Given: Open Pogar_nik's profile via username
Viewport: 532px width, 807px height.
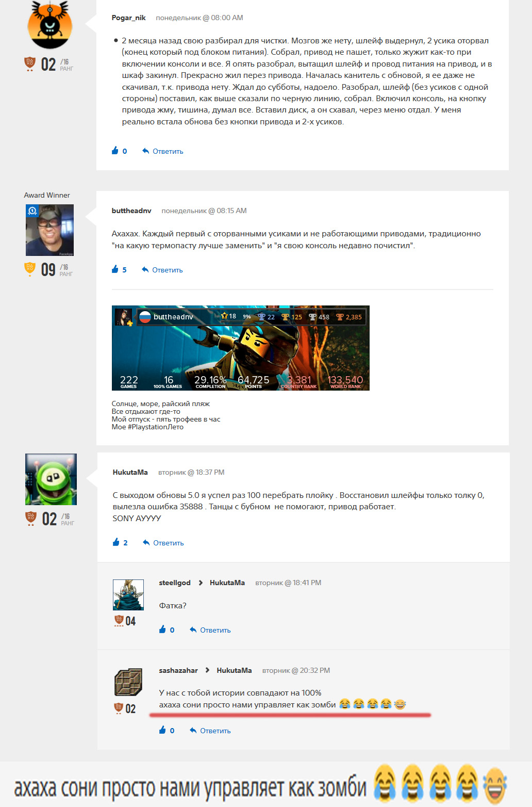Looking at the screenshot, I should pyautogui.click(x=128, y=18).
